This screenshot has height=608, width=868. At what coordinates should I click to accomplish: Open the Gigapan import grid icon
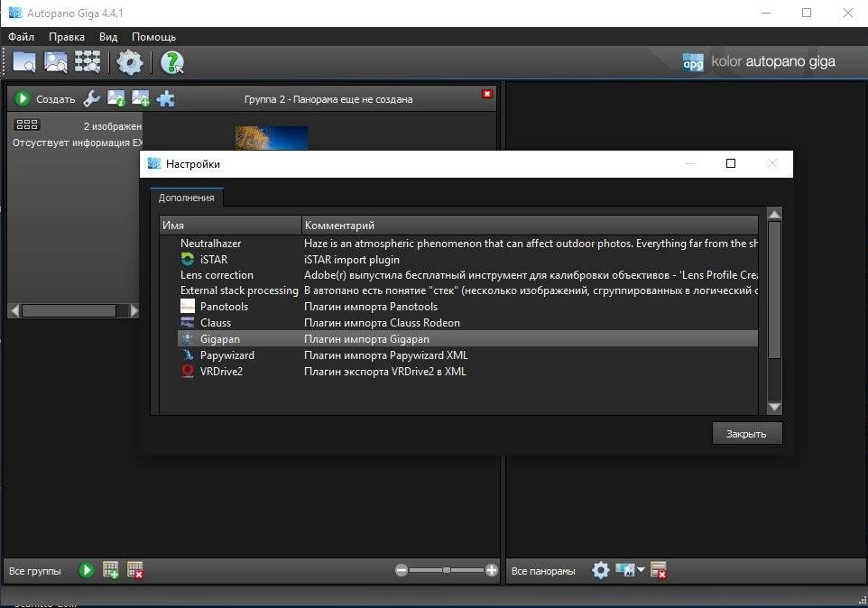[x=88, y=62]
